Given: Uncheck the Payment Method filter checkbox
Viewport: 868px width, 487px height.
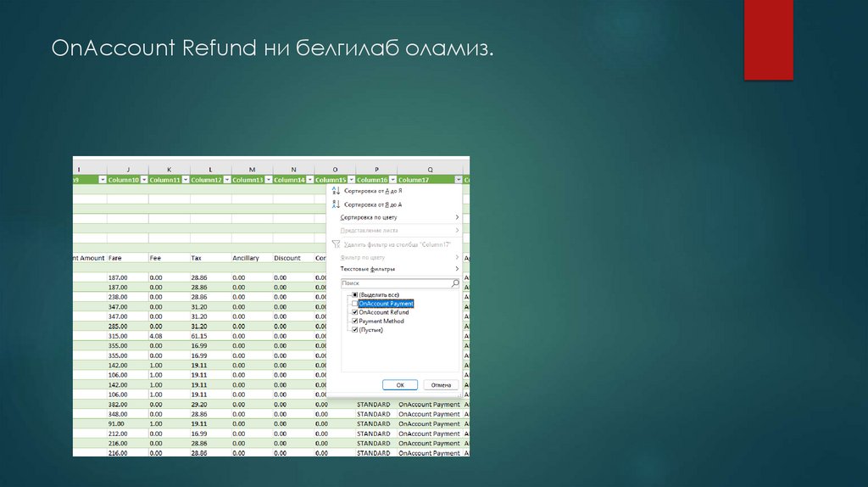Looking at the screenshot, I should click(x=355, y=321).
